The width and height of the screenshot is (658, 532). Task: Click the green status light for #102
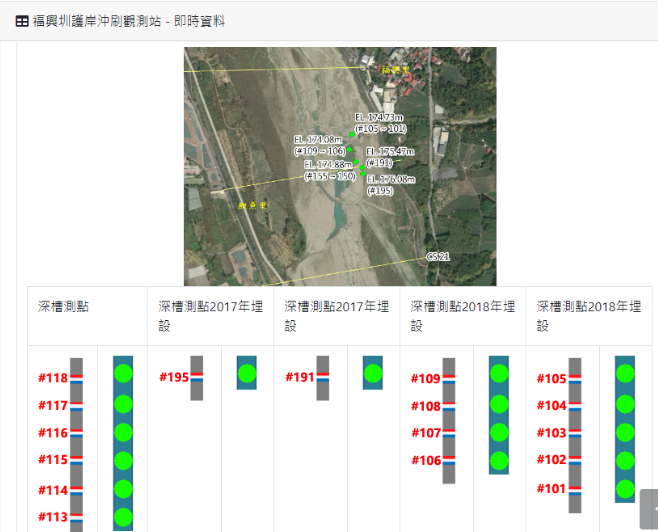625,461
